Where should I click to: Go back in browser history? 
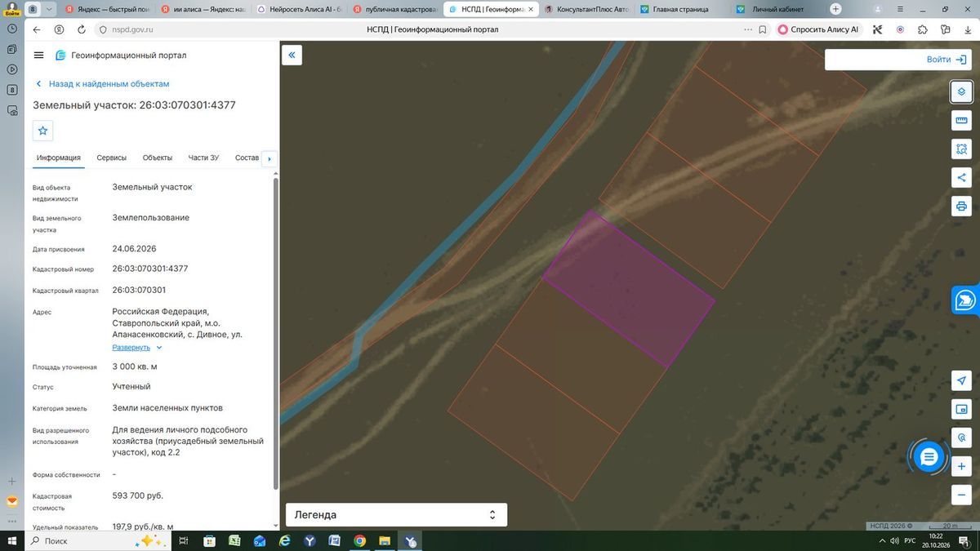[x=37, y=29]
